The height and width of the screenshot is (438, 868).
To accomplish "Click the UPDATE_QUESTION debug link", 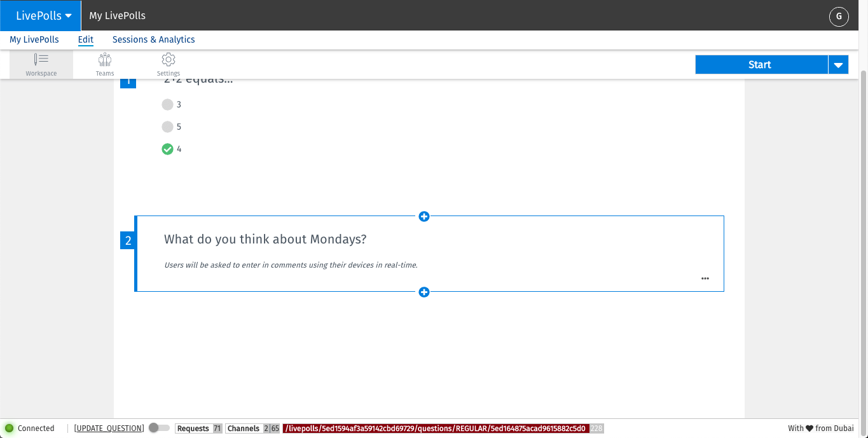I will point(109,428).
